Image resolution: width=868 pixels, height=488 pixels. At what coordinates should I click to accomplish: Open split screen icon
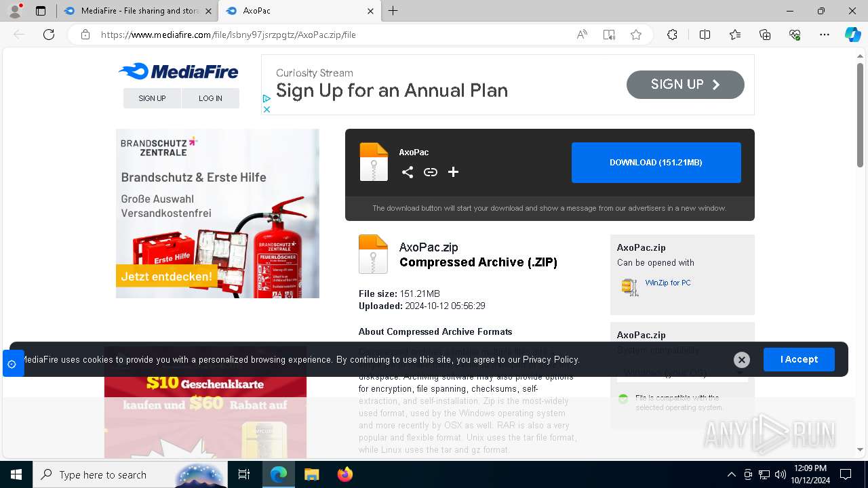click(705, 35)
